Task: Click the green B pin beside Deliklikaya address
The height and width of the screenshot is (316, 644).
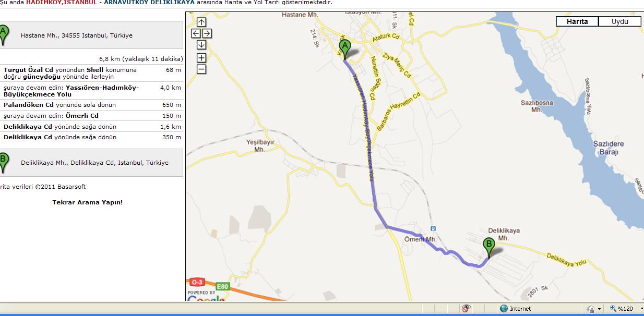Action: coord(3,163)
